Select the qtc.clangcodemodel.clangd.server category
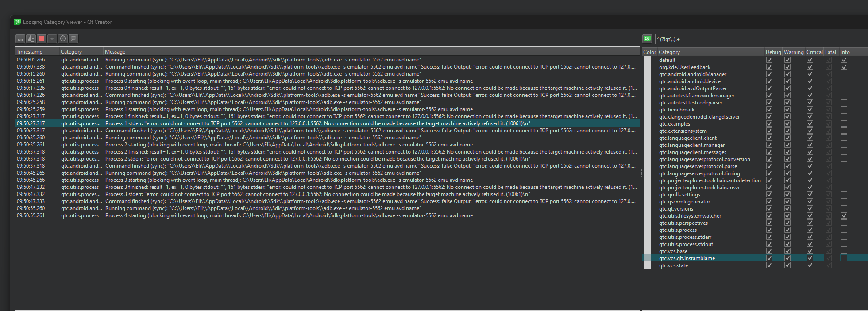 pyautogui.click(x=699, y=117)
